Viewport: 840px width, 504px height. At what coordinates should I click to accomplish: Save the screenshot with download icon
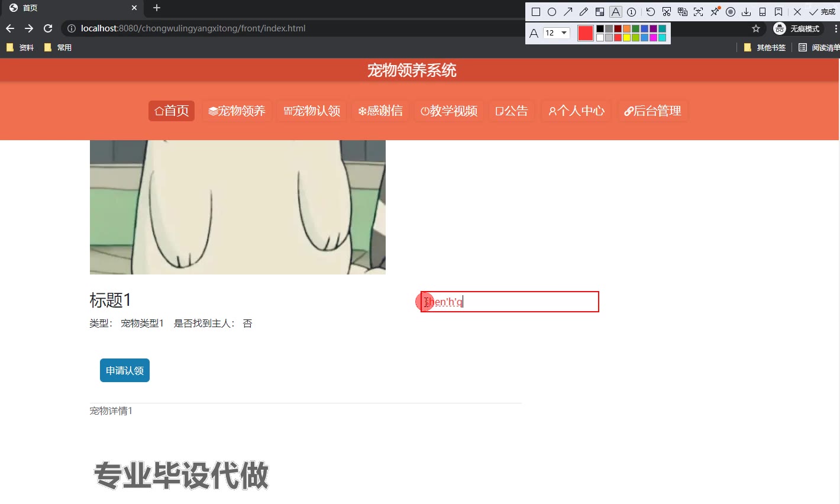click(747, 12)
